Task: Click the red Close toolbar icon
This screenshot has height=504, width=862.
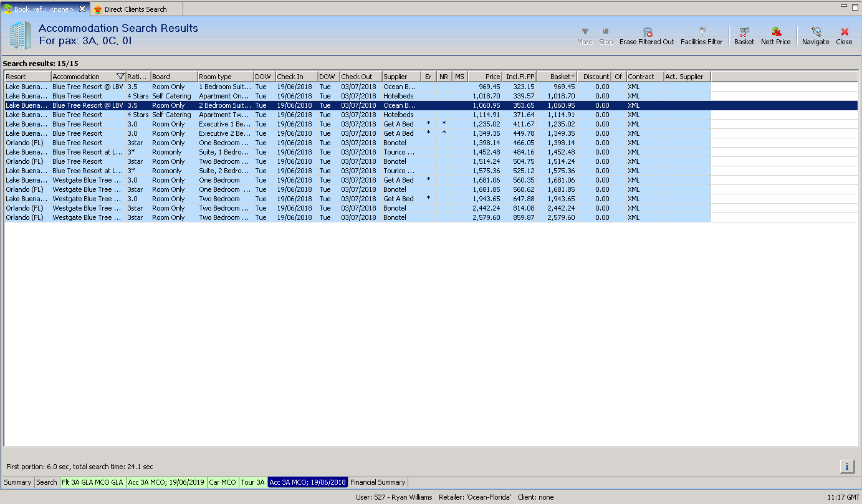Action: point(844,36)
